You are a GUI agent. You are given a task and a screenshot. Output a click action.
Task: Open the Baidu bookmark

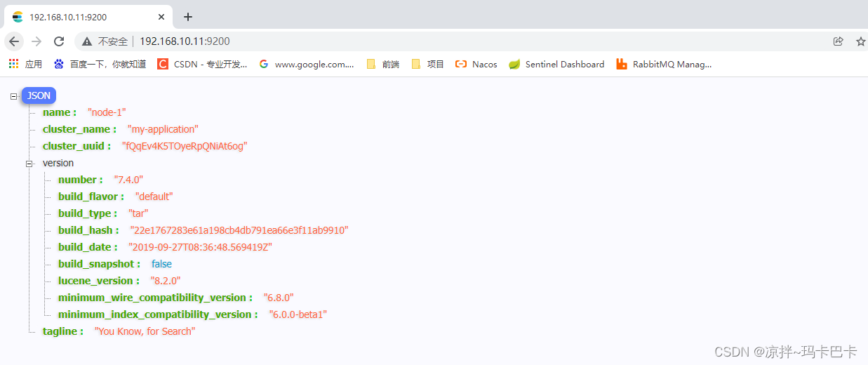click(100, 64)
